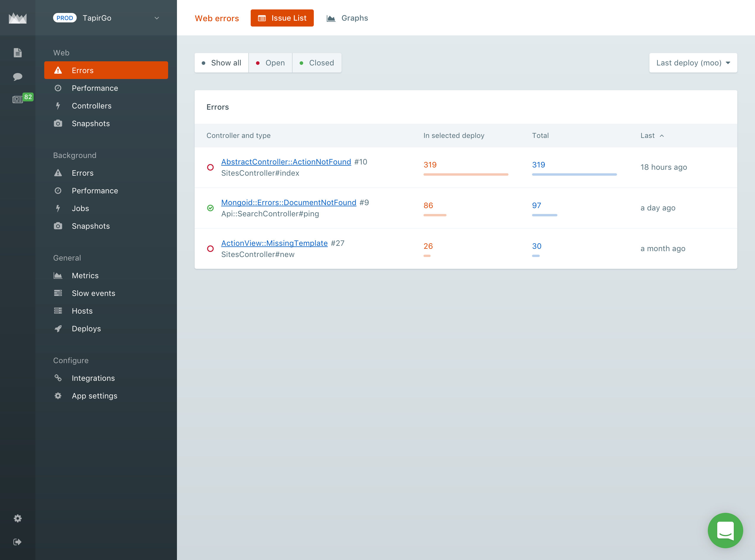Open news icon with 82 badge

18,99
